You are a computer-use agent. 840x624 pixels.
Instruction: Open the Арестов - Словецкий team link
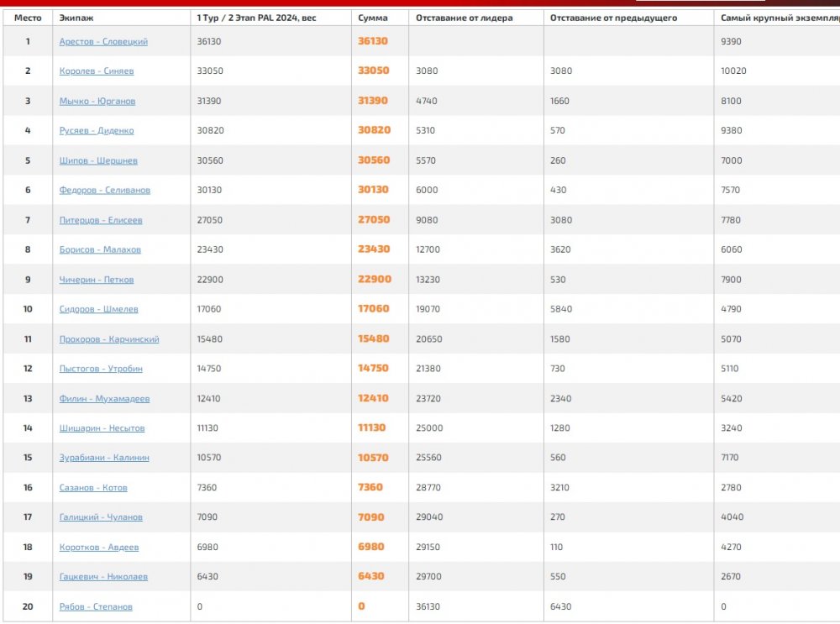[x=103, y=41]
